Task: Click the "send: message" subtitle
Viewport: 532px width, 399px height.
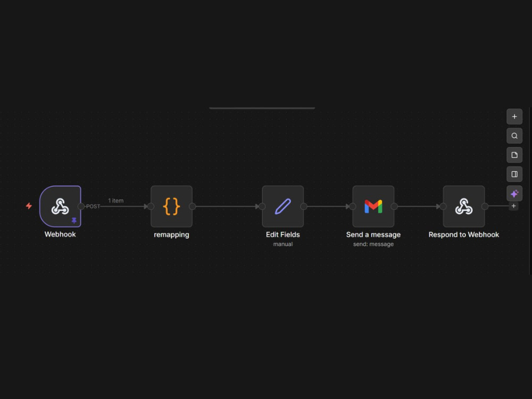Action: 373,244
